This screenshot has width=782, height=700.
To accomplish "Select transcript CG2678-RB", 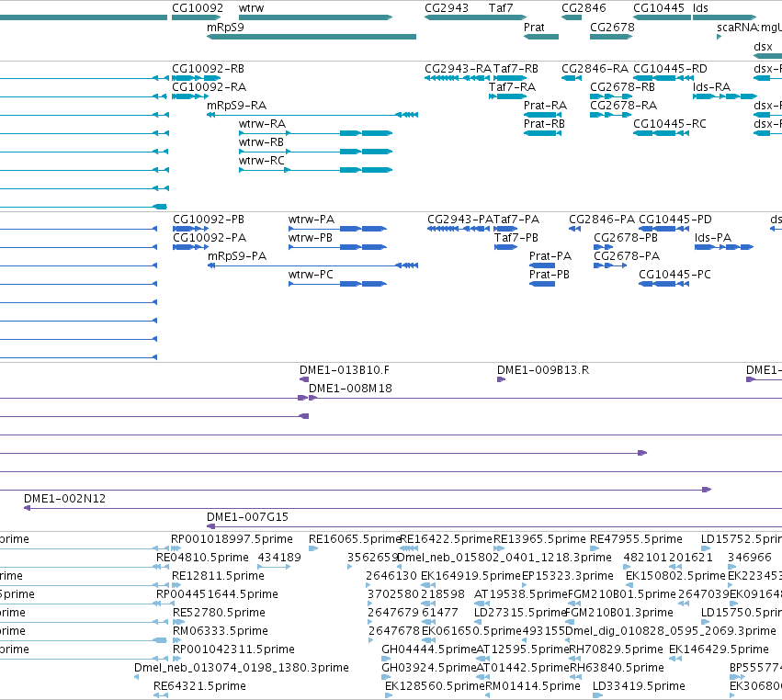I will (622, 87).
